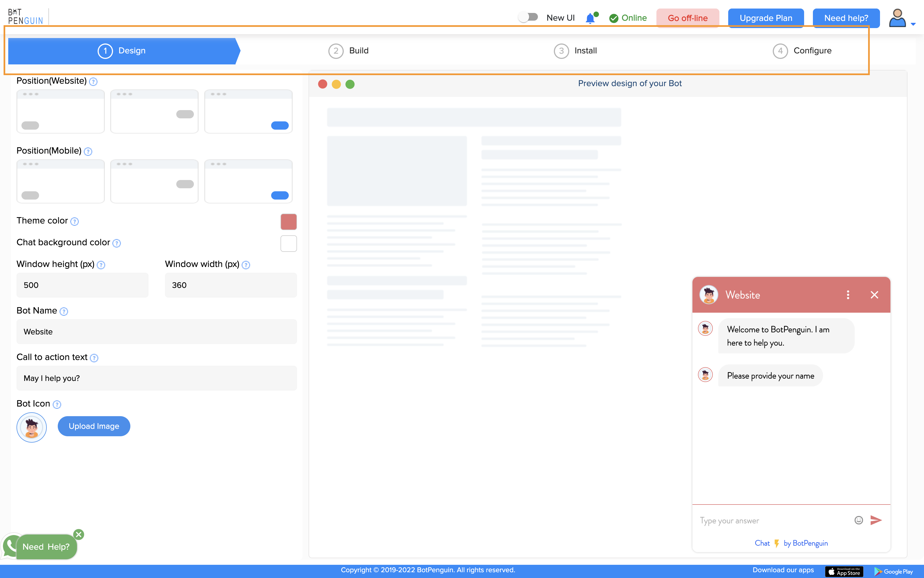The height and width of the screenshot is (578, 924).
Task: Click the Window width field
Action: [231, 285]
